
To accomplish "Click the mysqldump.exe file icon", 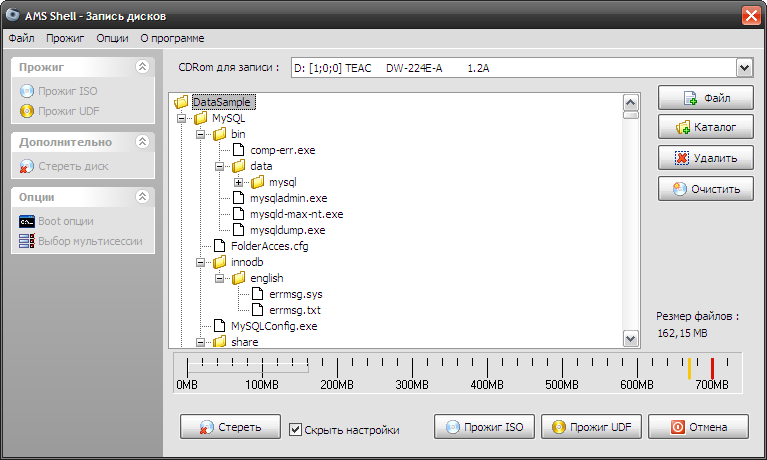I will [x=239, y=230].
